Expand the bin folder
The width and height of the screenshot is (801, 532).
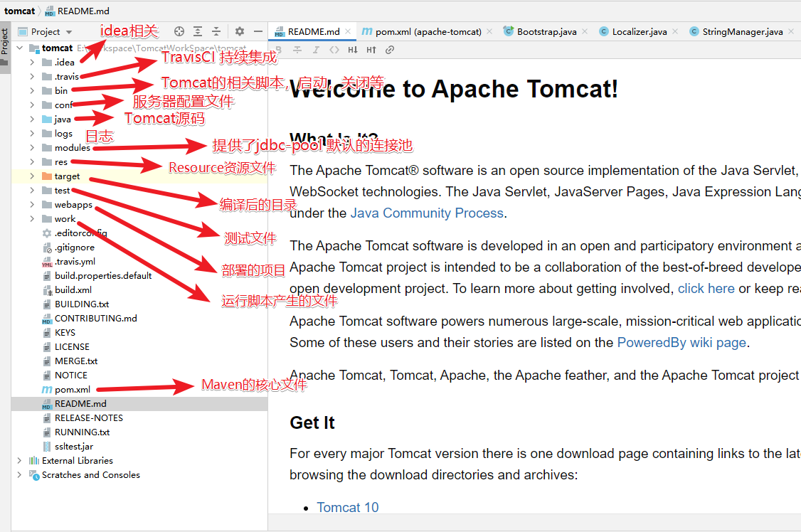[x=32, y=91]
